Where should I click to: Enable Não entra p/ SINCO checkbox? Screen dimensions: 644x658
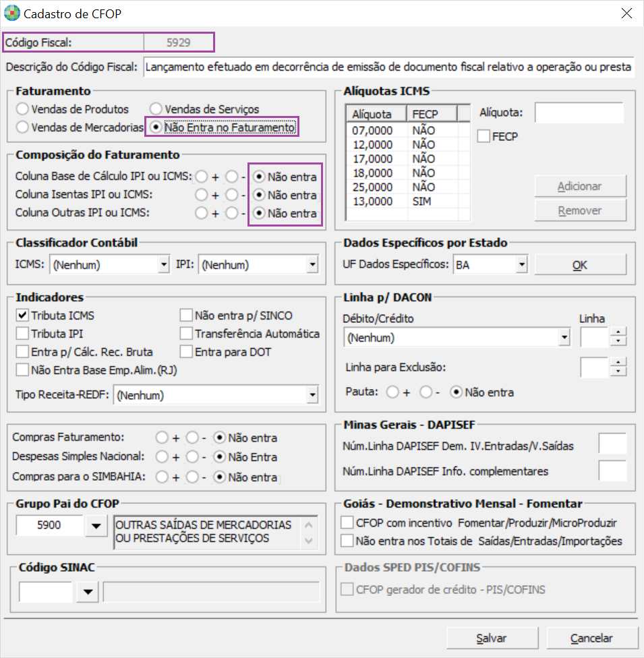[x=186, y=315]
